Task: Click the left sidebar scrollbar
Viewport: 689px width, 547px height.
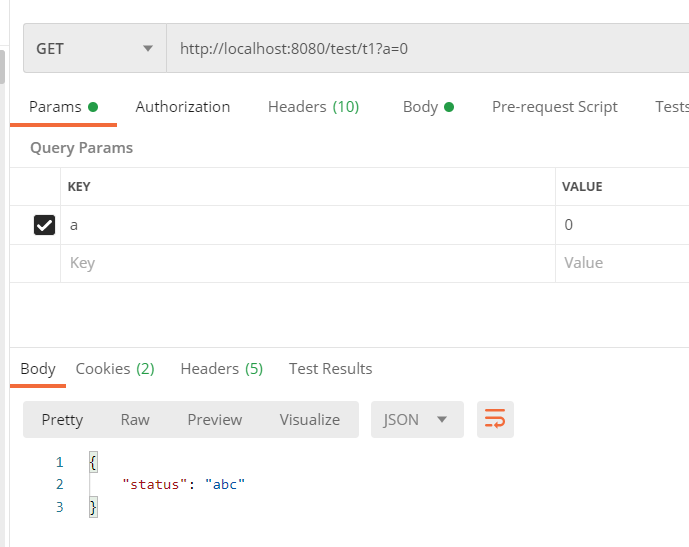Action: [x=2, y=67]
